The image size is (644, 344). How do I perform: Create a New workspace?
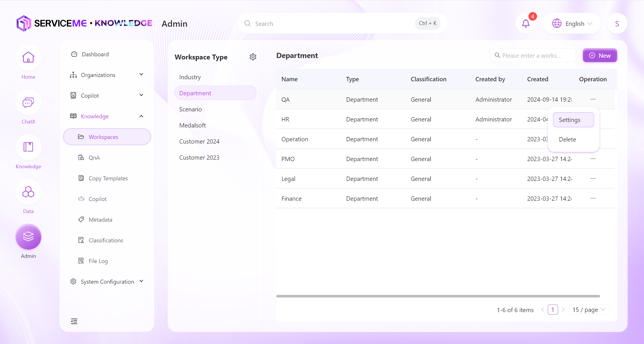coord(600,55)
